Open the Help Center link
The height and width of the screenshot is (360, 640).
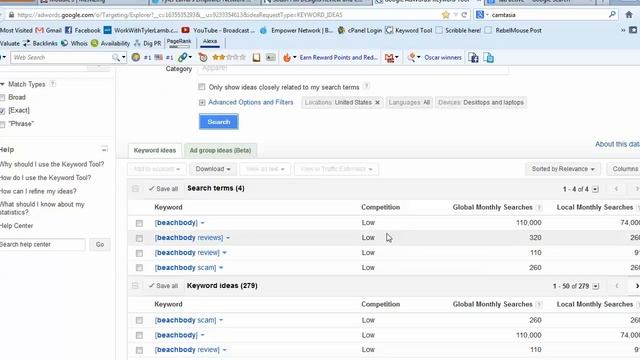pos(16,226)
